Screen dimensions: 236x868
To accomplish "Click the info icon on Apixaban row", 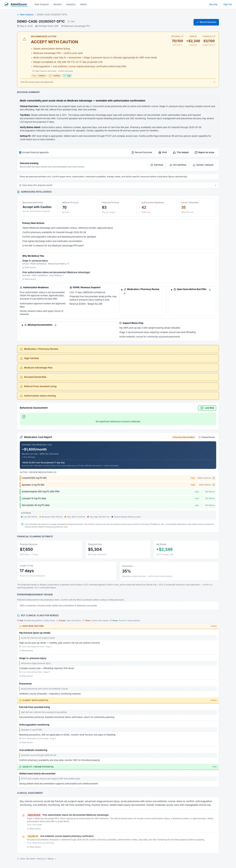I will [x=214, y=485].
